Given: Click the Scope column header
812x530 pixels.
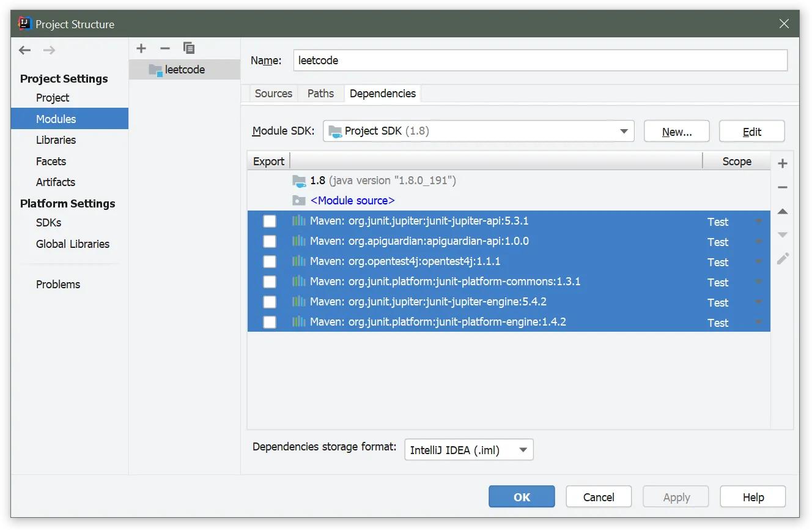Looking at the screenshot, I should tap(737, 161).
